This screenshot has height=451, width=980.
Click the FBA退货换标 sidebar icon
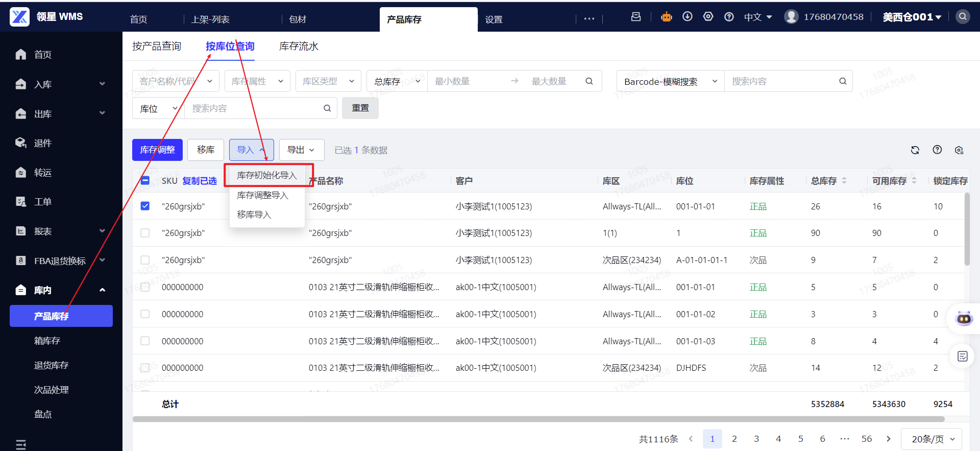(x=21, y=260)
